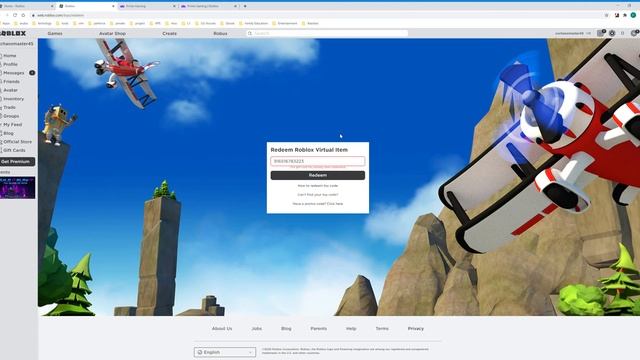Bookmark this page with the star icon
The height and width of the screenshot is (360, 640).
607,15
